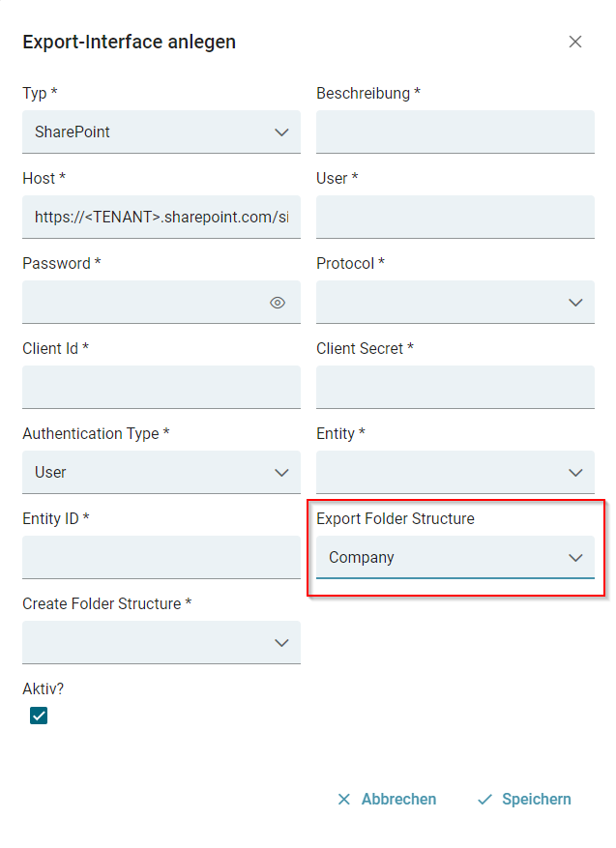616x848 pixels.
Task: Expand the Entity dropdown list
Action: 455,473
